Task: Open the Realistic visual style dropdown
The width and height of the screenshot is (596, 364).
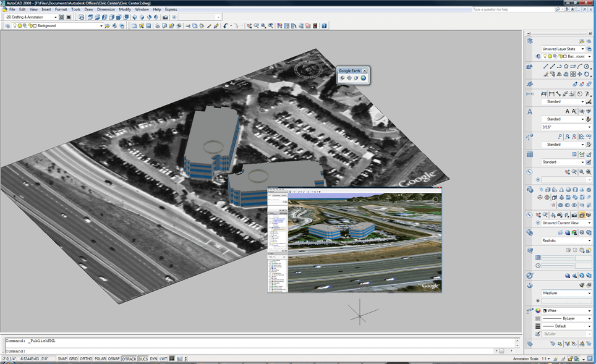Action: point(566,240)
